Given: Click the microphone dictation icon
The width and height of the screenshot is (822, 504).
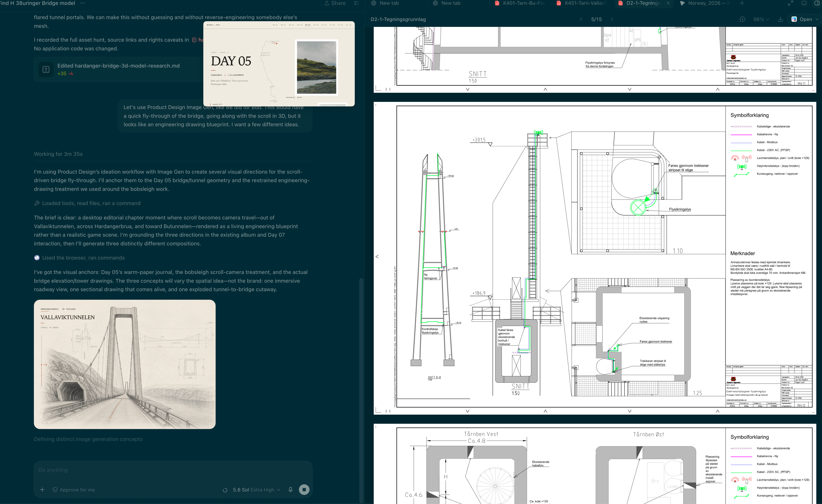Looking at the screenshot, I should point(291,490).
